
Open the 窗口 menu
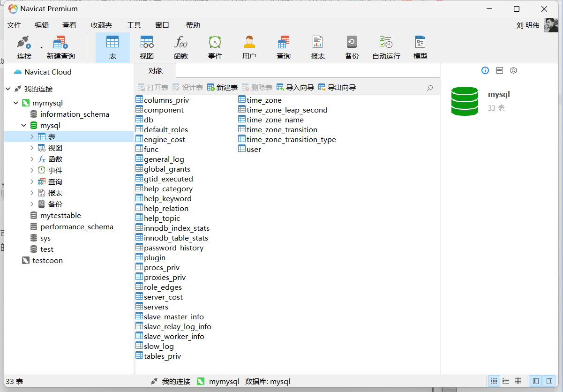[x=162, y=25]
